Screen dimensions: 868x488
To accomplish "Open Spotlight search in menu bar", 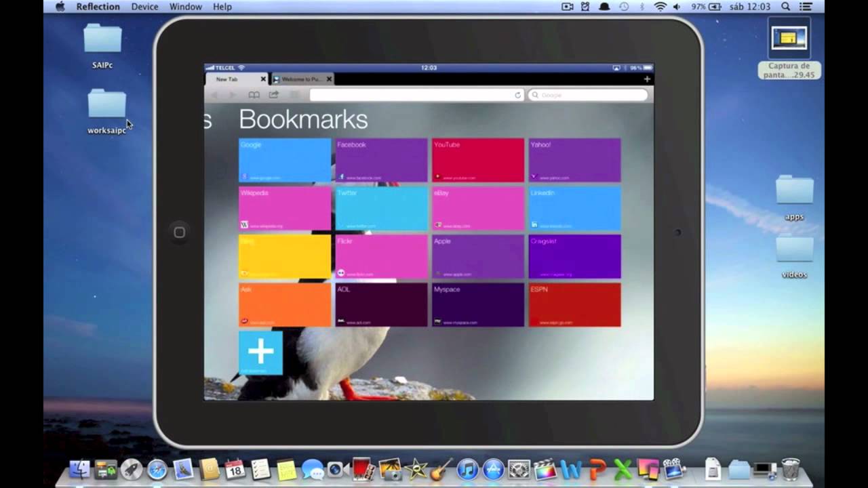I will click(x=786, y=7).
